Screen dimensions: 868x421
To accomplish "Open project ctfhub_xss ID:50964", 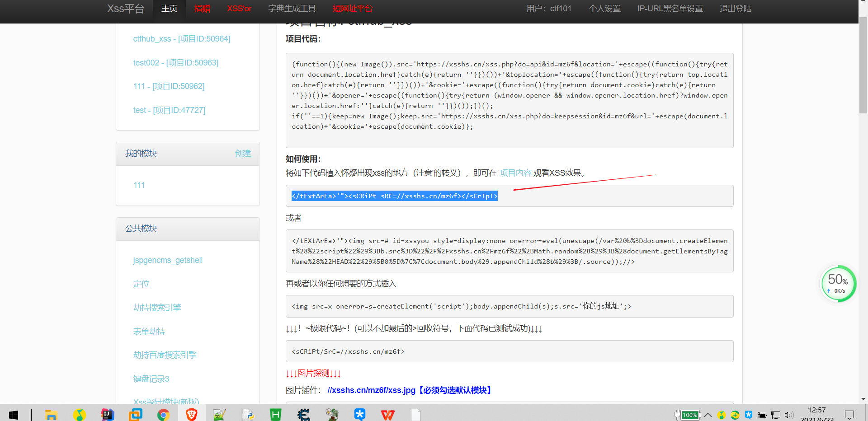I will (x=181, y=39).
